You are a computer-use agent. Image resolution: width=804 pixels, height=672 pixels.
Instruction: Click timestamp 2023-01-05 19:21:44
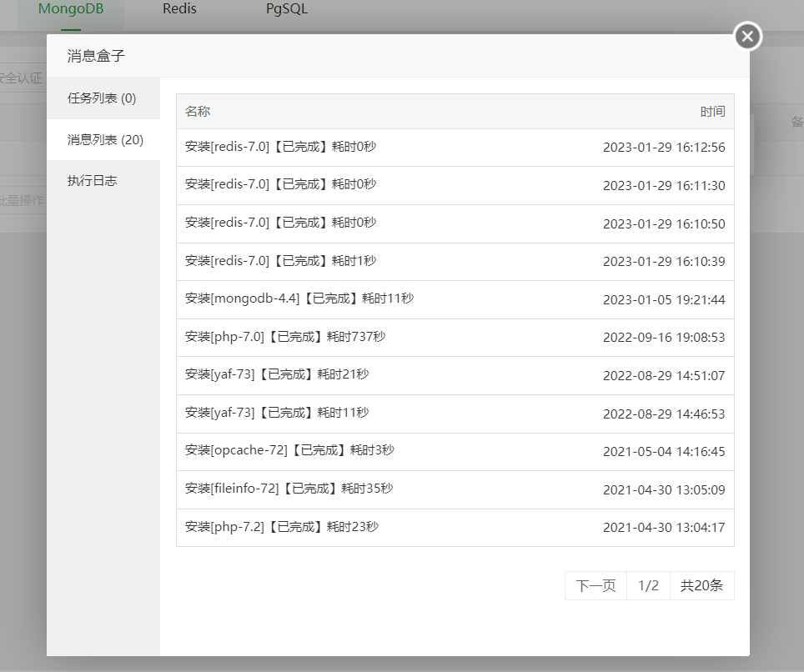(664, 300)
